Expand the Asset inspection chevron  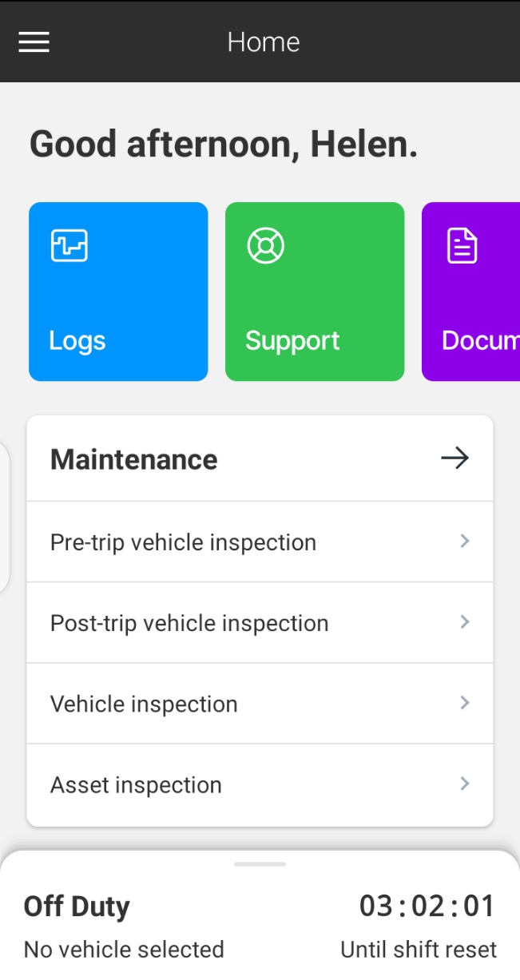[465, 784]
